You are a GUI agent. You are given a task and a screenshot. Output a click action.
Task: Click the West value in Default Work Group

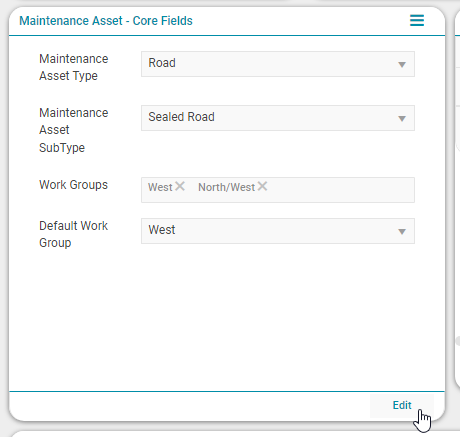point(162,230)
